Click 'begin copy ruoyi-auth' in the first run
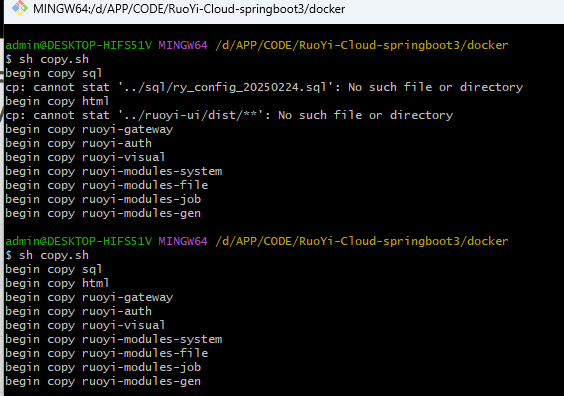 click(x=78, y=144)
